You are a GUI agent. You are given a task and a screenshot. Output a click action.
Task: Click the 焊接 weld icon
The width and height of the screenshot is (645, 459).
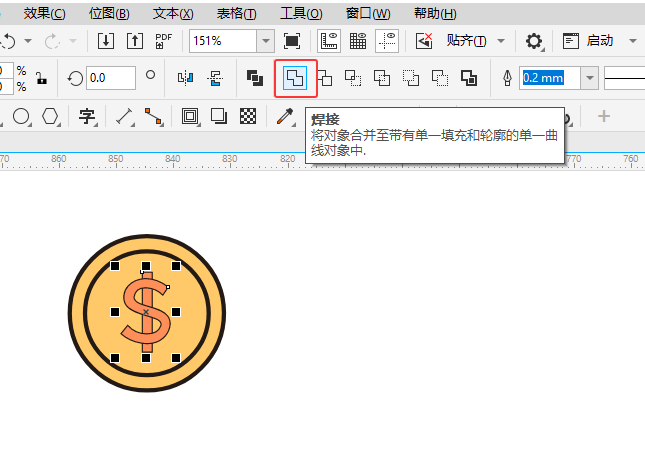[295, 78]
